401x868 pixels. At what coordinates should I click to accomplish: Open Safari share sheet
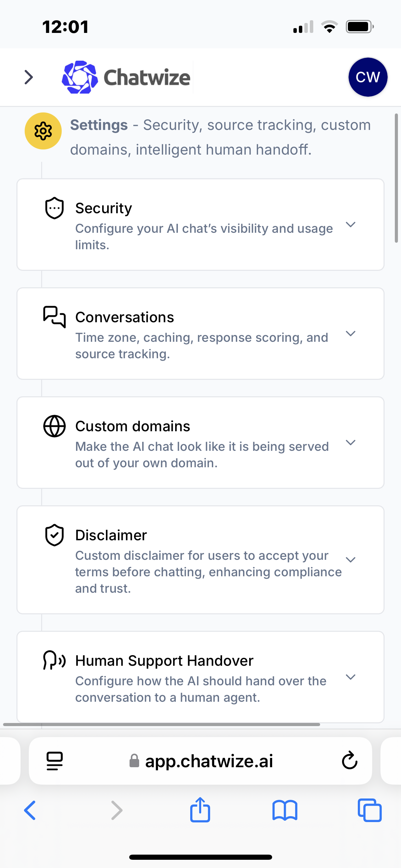tap(200, 810)
